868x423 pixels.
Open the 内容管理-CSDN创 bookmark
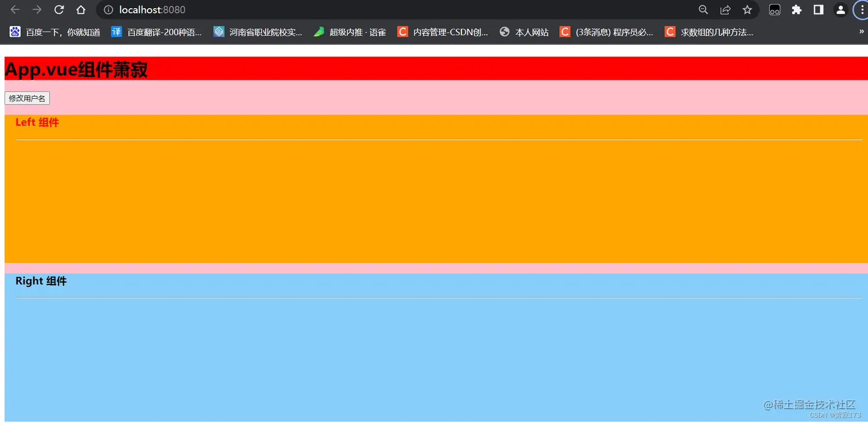pos(443,32)
